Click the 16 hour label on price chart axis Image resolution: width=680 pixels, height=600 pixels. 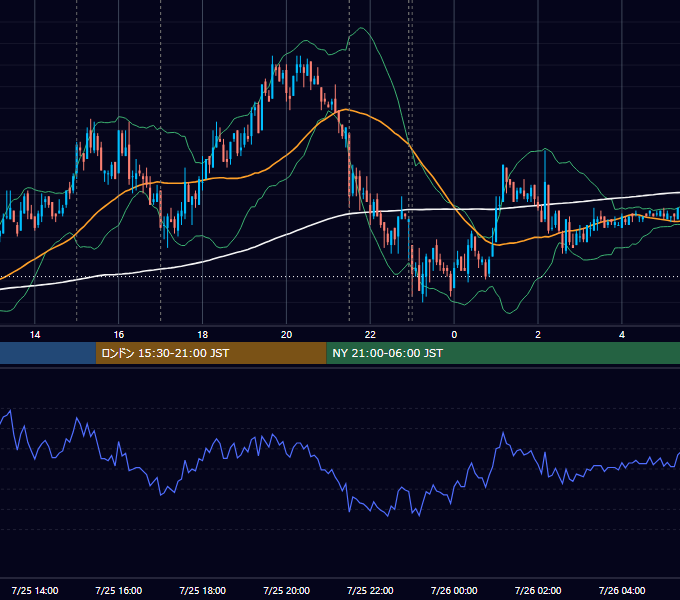click(119, 335)
